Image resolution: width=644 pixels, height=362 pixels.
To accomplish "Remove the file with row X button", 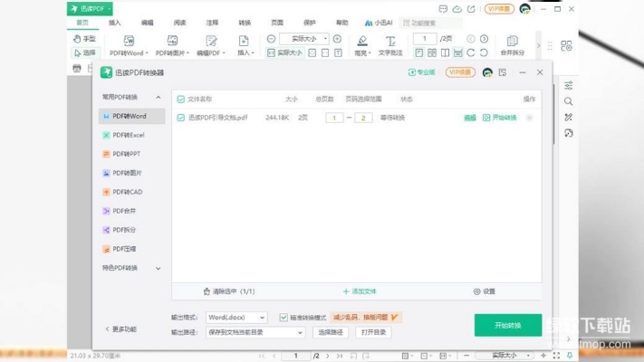I will pos(529,118).
